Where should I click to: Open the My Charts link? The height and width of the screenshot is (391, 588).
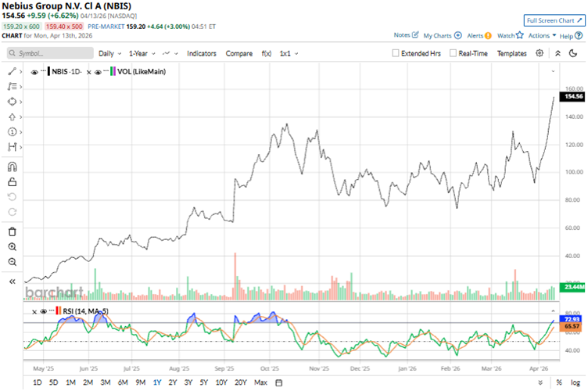pos(437,36)
